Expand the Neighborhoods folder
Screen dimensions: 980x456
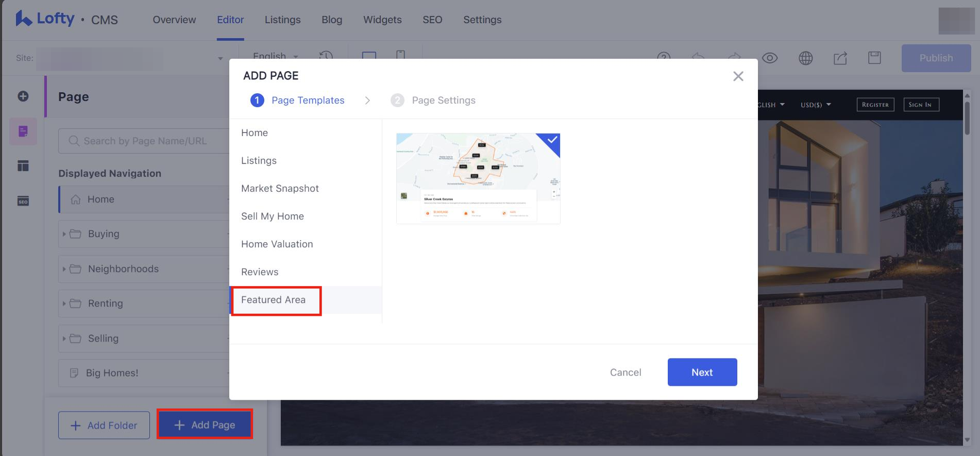[x=64, y=269]
